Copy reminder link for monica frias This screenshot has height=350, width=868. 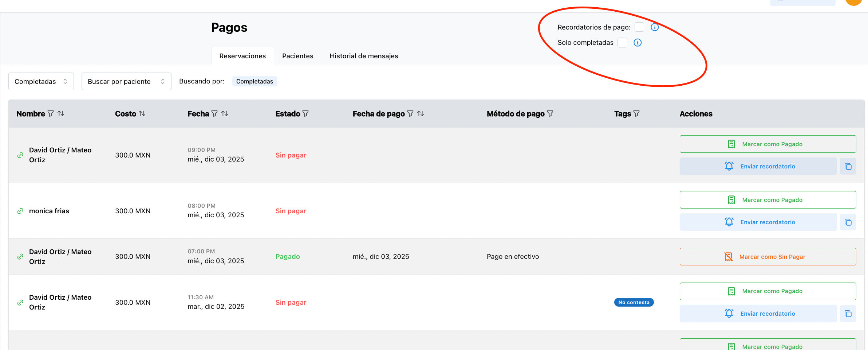coord(848,222)
